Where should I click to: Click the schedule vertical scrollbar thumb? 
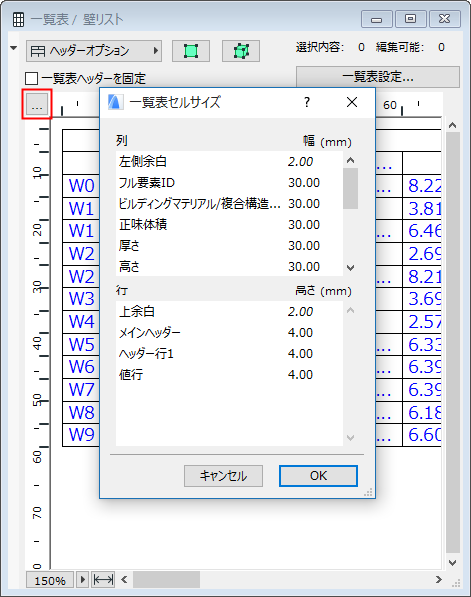[x=452, y=343]
